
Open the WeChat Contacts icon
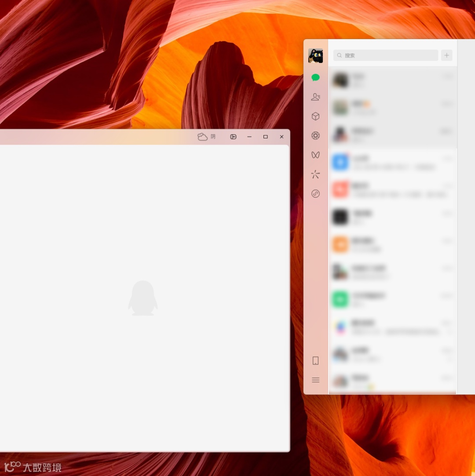pos(315,97)
